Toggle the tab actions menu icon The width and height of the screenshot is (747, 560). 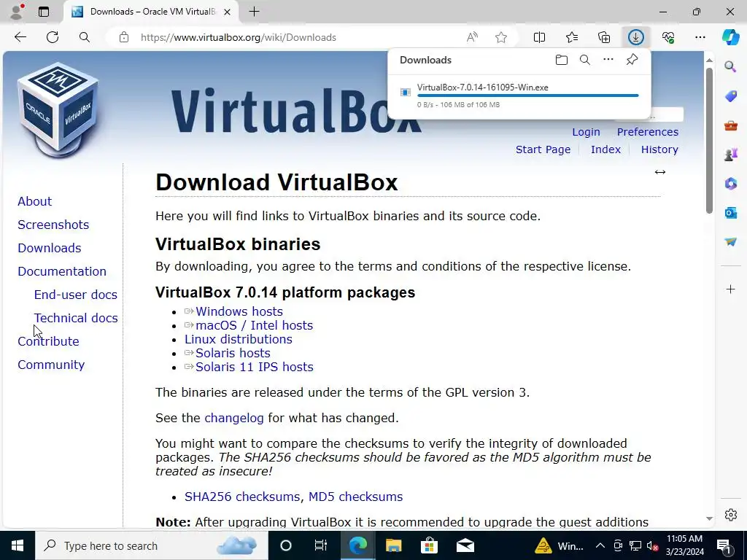(x=43, y=12)
